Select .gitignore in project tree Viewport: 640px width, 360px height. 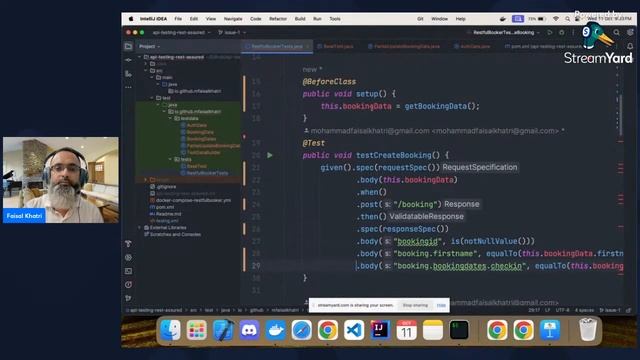(165, 187)
